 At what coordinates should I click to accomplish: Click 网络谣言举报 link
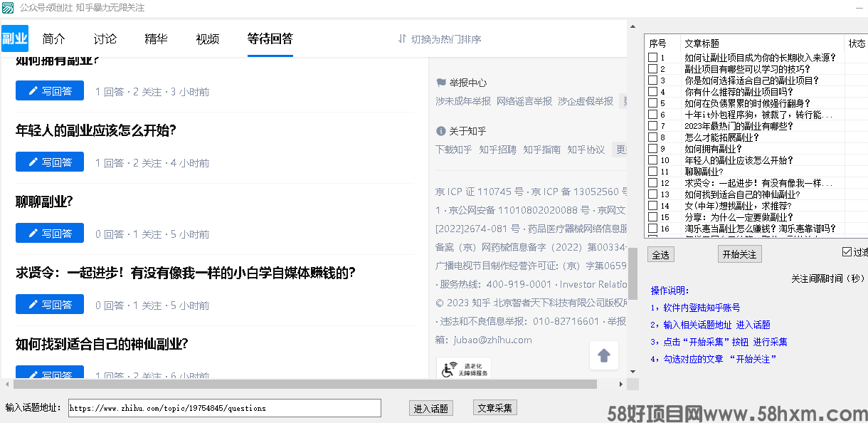tap(524, 101)
